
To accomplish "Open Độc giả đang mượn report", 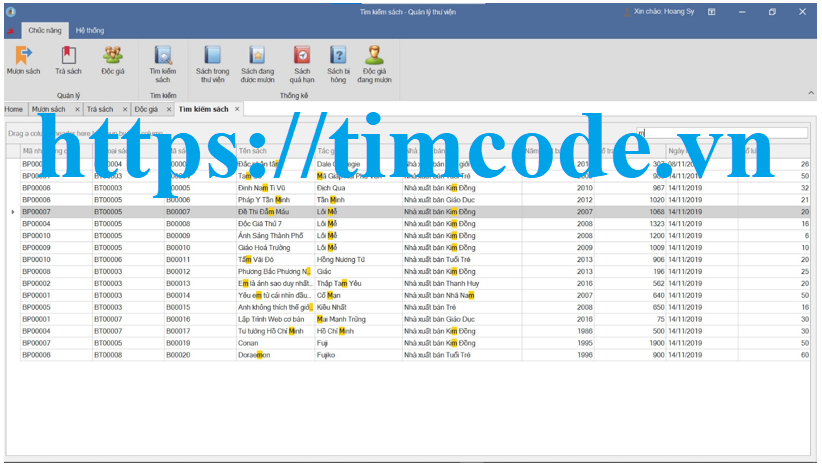I will pyautogui.click(x=374, y=65).
